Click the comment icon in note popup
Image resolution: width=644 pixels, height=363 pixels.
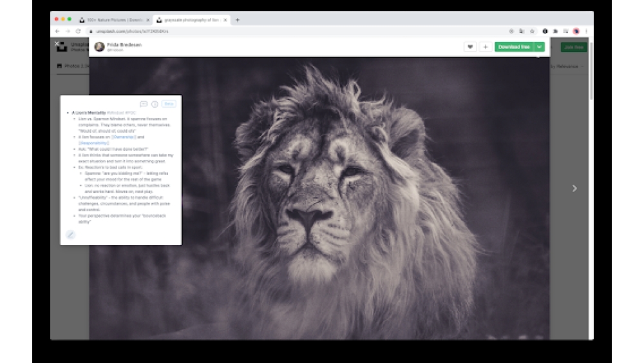144,104
